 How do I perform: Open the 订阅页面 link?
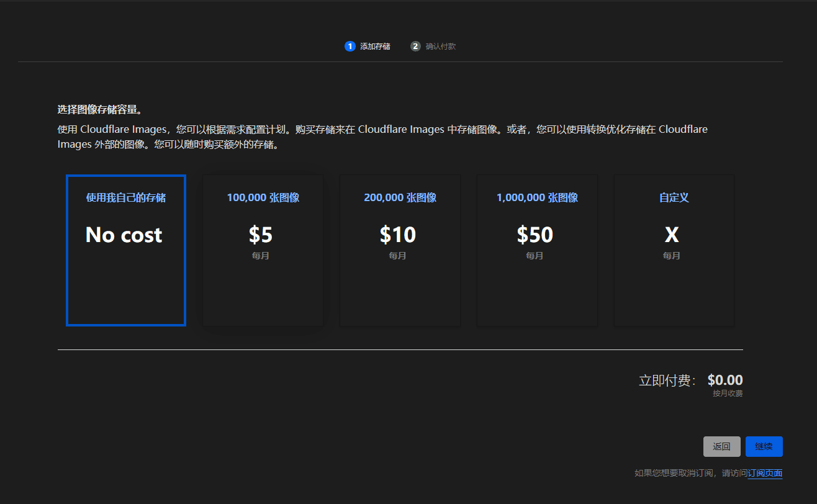(x=765, y=474)
